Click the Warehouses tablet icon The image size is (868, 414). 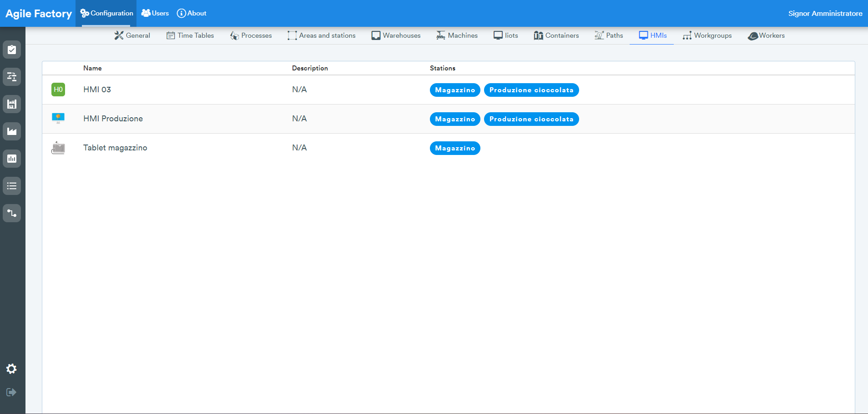pyautogui.click(x=376, y=35)
